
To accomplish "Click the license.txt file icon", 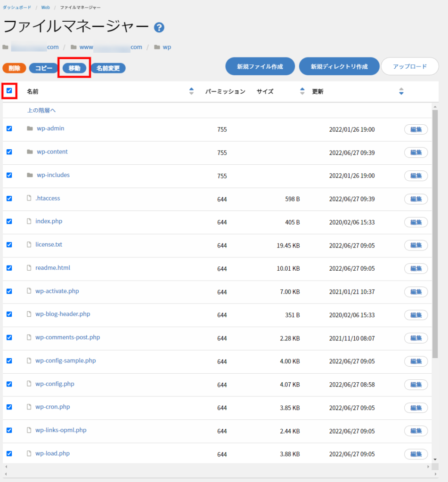I will pyautogui.click(x=29, y=245).
